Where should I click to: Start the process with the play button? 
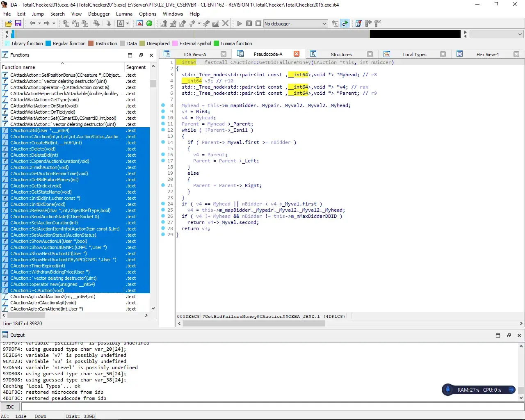240,23
